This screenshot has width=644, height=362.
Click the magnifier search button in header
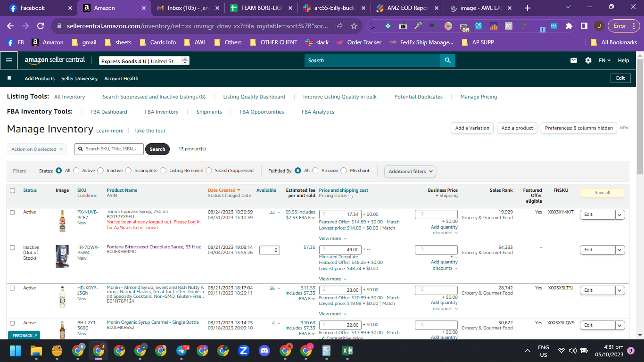click(447, 60)
